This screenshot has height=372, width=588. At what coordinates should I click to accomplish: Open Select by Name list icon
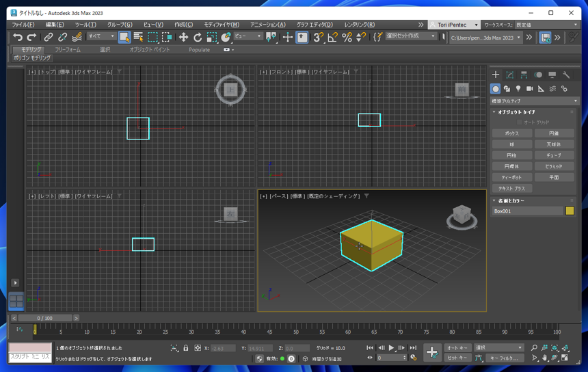point(138,37)
